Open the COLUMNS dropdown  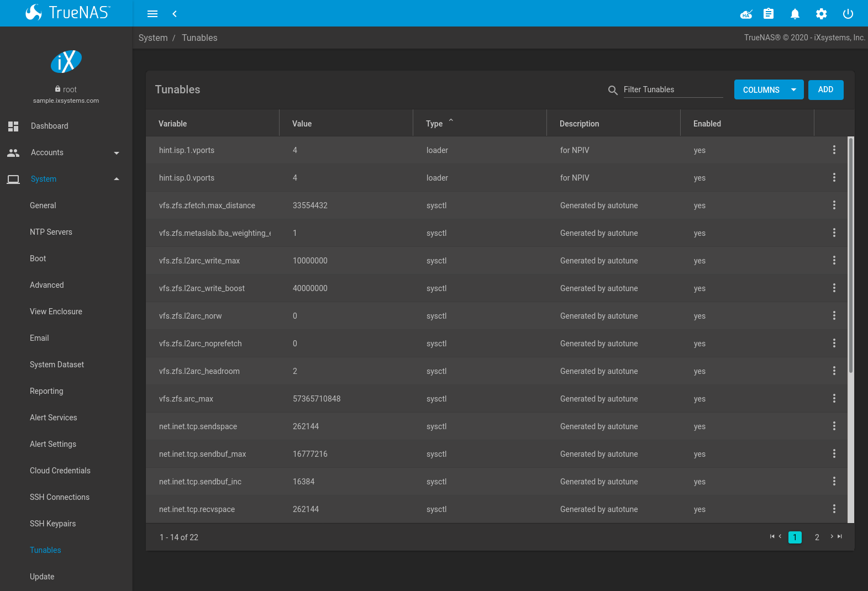pos(769,89)
